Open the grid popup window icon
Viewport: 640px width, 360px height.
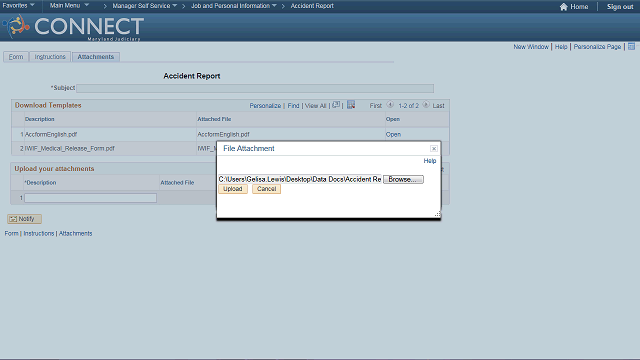coord(336,105)
